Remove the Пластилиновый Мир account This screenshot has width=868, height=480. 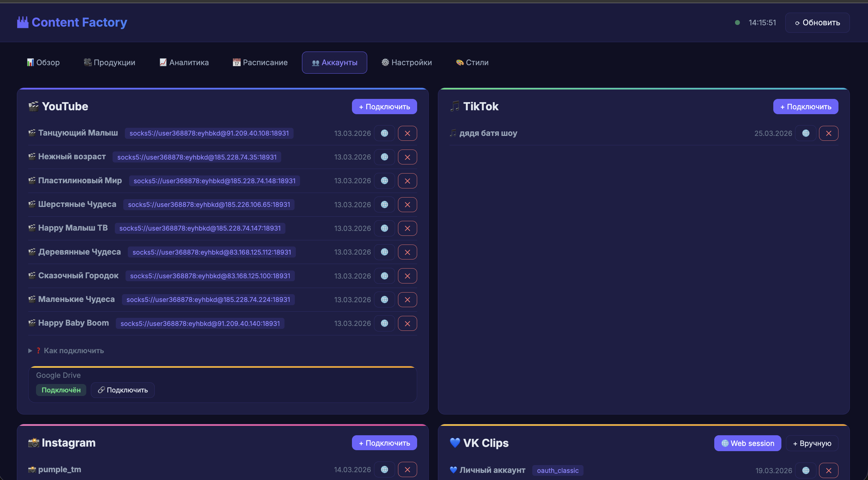pos(407,181)
